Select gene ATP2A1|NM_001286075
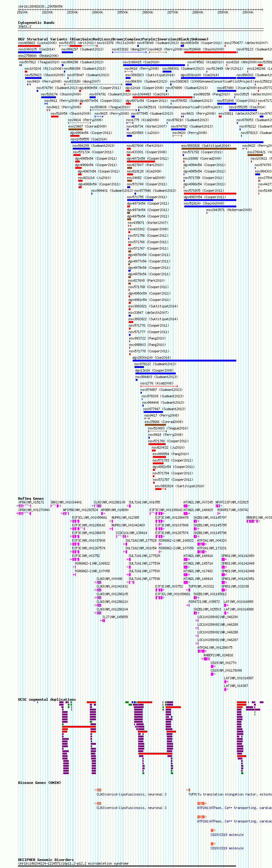Viewport: 272px width, 868px height. tap(215, 647)
